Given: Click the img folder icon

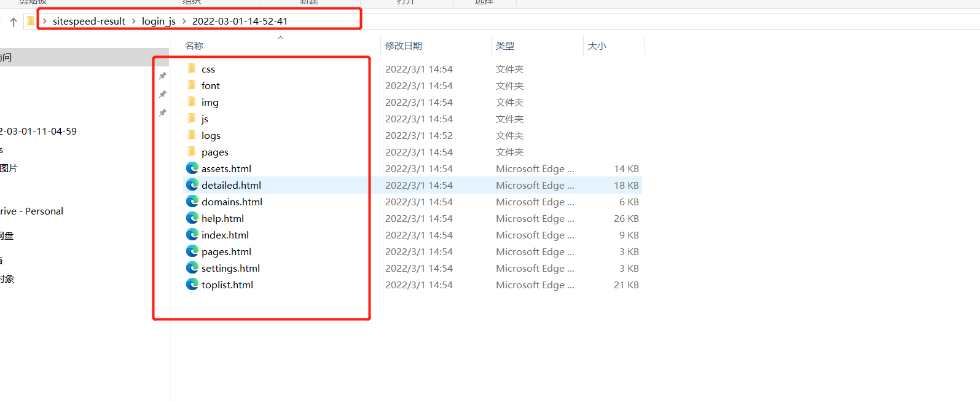Looking at the screenshot, I should pyautogui.click(x=192, y=101).
